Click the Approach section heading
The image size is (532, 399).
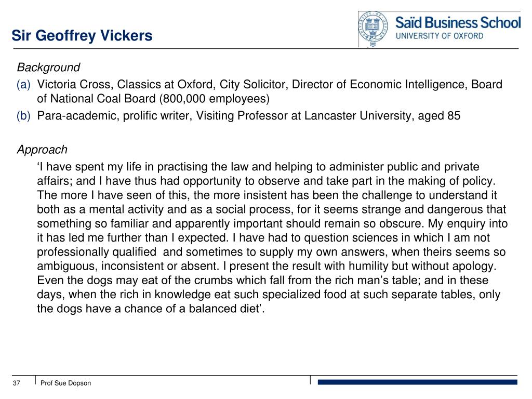point(42,150)
